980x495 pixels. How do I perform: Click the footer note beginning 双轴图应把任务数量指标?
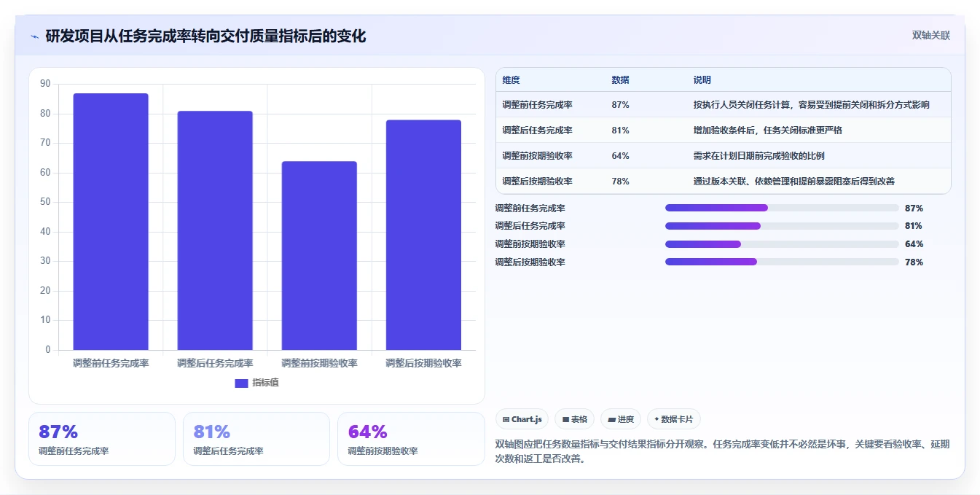[722, 451]
